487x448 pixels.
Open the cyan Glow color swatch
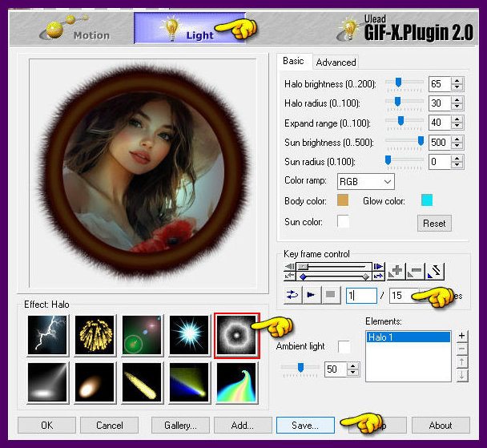tap(427, 201)
